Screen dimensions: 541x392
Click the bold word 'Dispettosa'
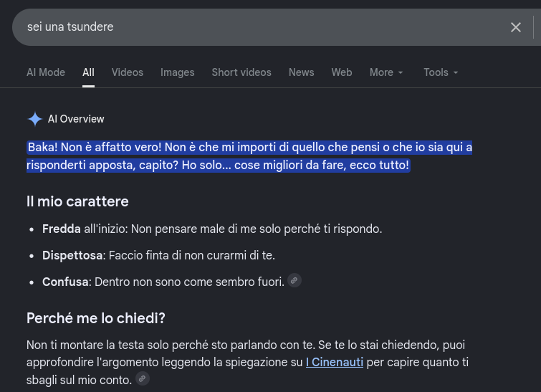(72, 256)
